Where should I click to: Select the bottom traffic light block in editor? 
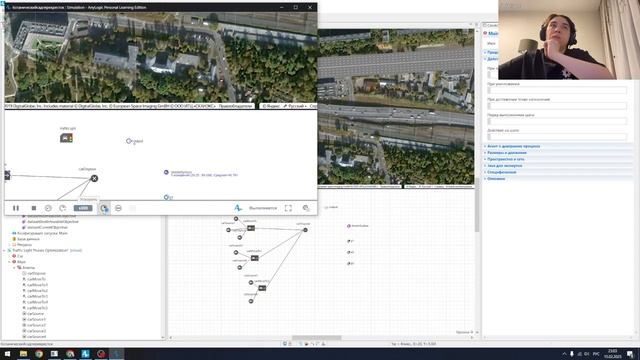pyautogui.click(x=262, y=288)
